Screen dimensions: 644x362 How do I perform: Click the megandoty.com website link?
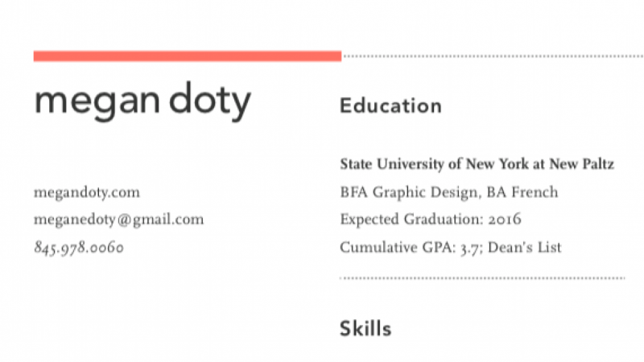pos(87,192)
